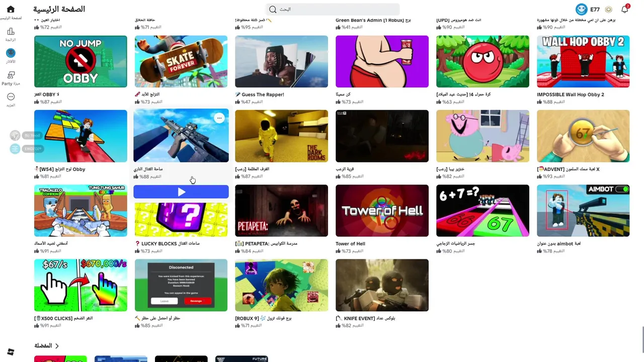Open three-dot options on the rifle game card
The image size is (644, 362).
(219, 118)
